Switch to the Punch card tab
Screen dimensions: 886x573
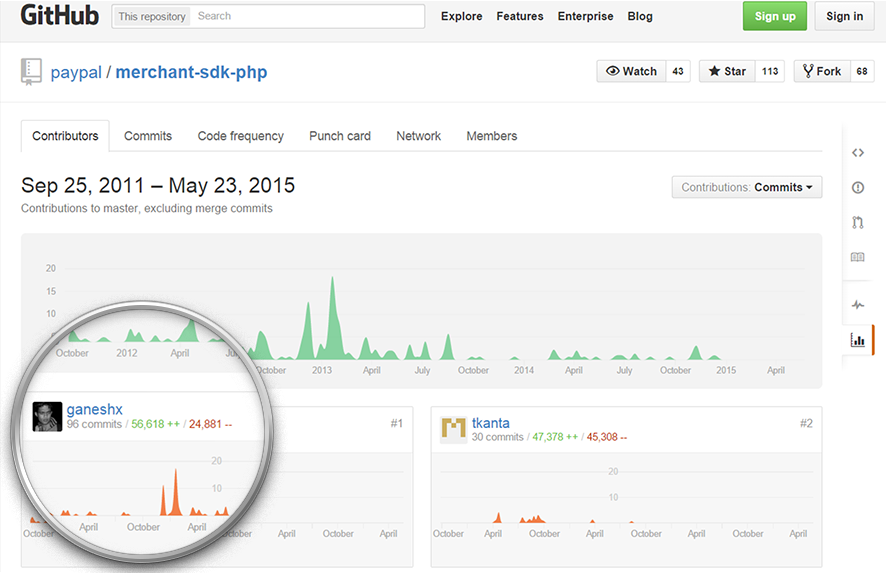(x=340, y=136)
